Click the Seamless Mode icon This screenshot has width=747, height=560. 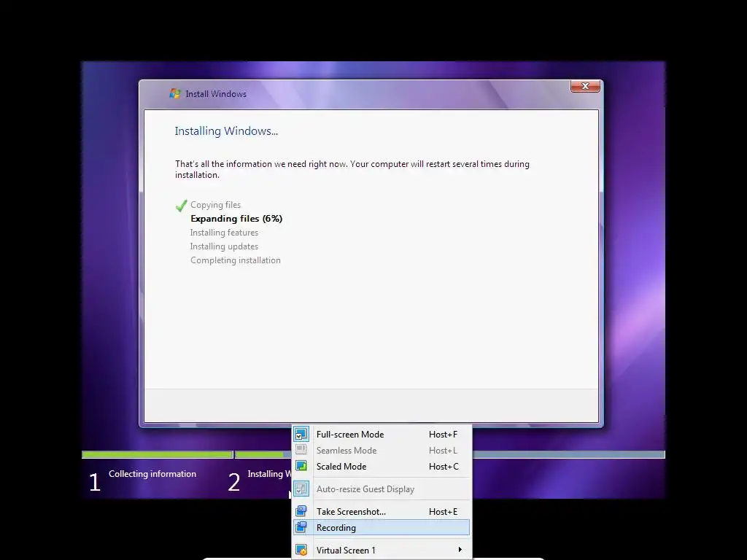[301, 450]
